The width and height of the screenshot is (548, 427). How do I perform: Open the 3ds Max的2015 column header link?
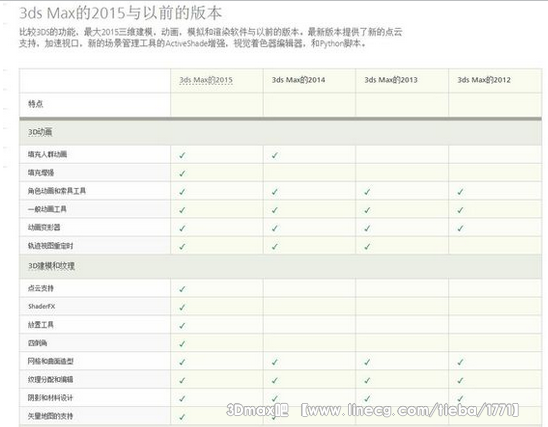206,80
